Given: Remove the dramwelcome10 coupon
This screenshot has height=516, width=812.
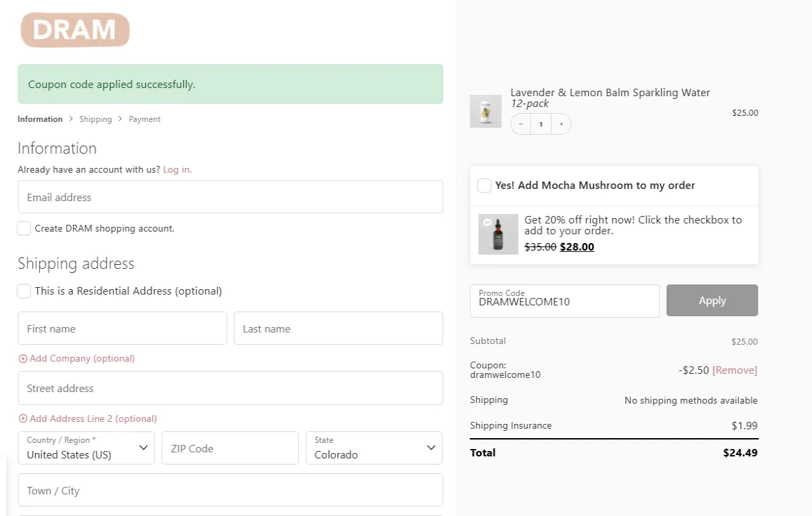Looking at the screenshot, I should click(734, 370).
